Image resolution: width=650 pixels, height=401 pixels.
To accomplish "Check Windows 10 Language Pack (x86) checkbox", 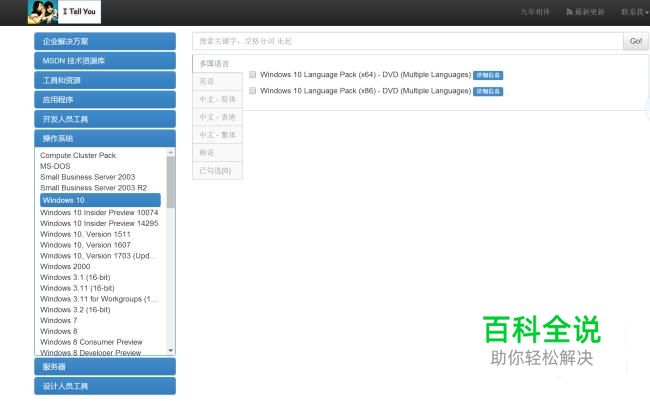I will (252, 91).
